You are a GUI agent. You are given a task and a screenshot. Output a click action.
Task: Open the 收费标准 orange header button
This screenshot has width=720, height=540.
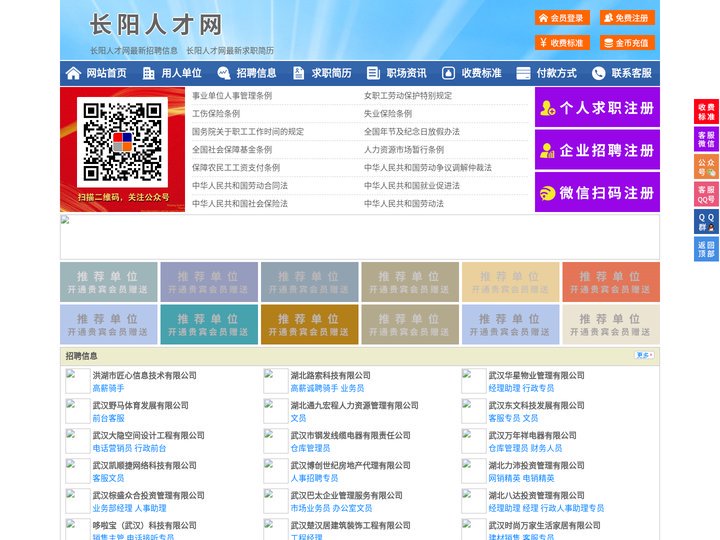coord(562,43)
